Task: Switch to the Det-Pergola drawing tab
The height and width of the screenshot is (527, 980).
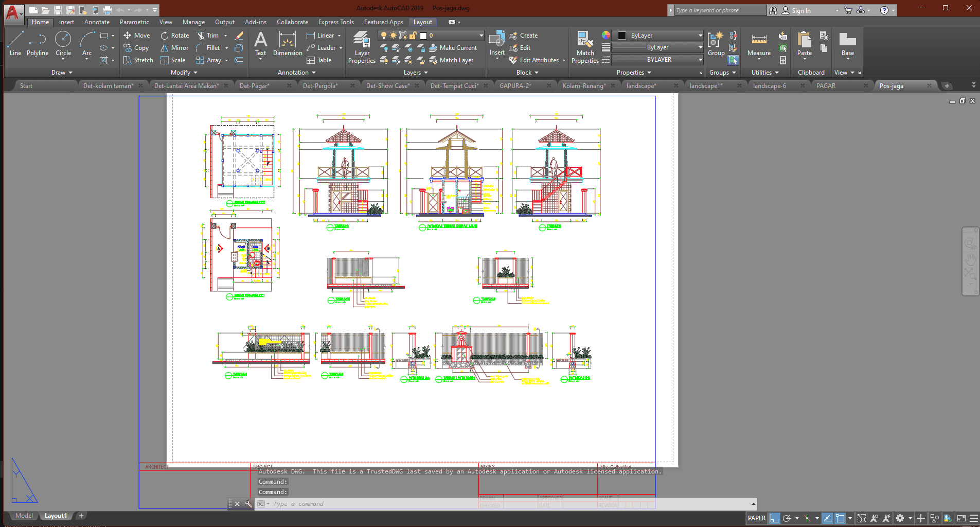Action: pos(320,86)
